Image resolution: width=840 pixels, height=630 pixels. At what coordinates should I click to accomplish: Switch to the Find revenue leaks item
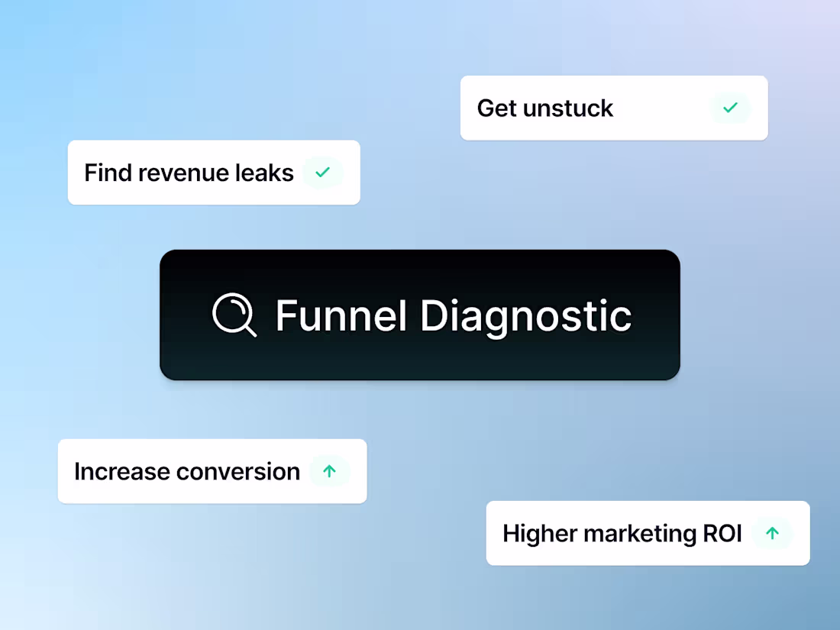click(x=213, y=173)
